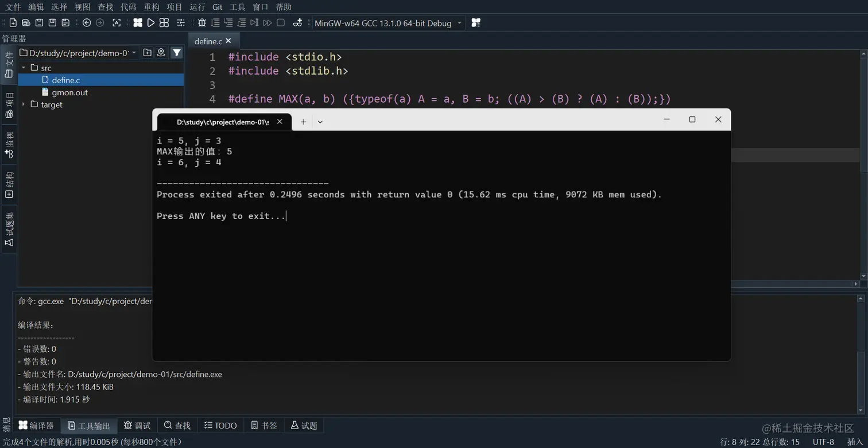Click the step over debug icon

click(x=215, y=23)
